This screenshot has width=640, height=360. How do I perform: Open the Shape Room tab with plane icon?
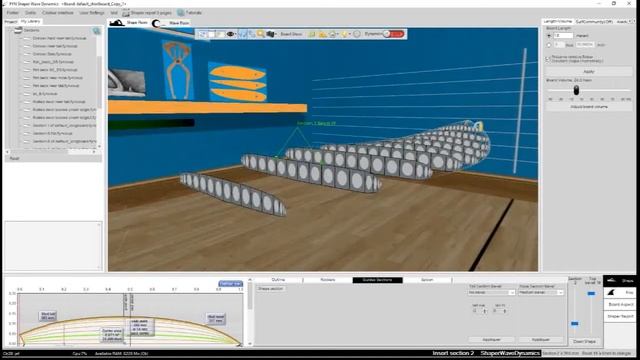pyautogui.click(x=128, y=23)
